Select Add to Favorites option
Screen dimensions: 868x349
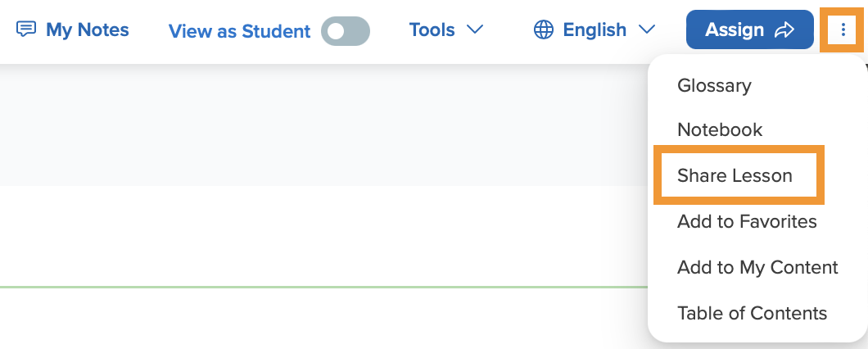tap(747, 221)
